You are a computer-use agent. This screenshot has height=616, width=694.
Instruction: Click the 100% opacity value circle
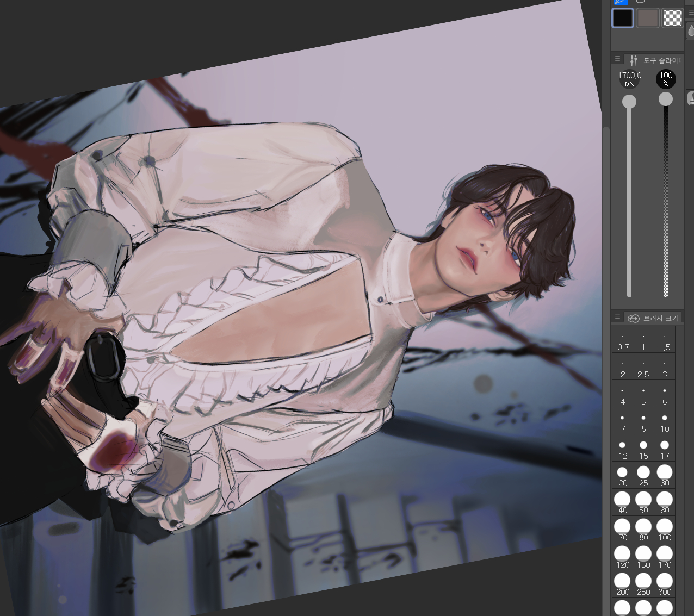[666, 79]
